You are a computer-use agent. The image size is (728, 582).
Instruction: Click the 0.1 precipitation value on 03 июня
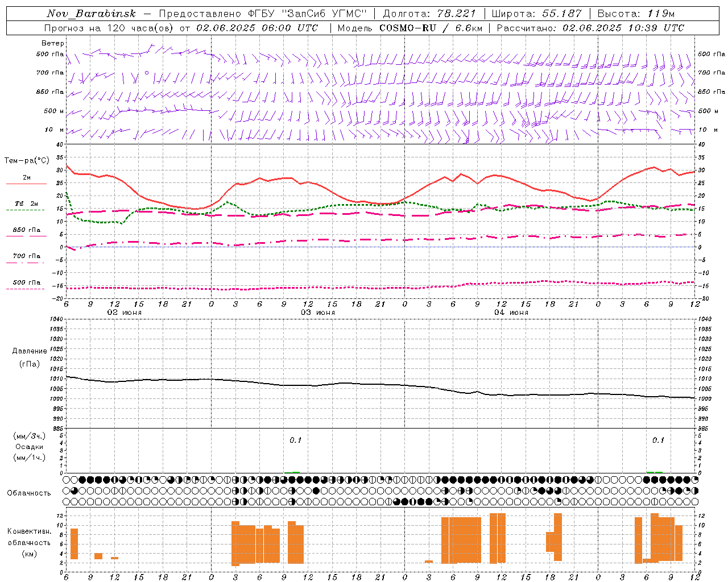(296, 440)
